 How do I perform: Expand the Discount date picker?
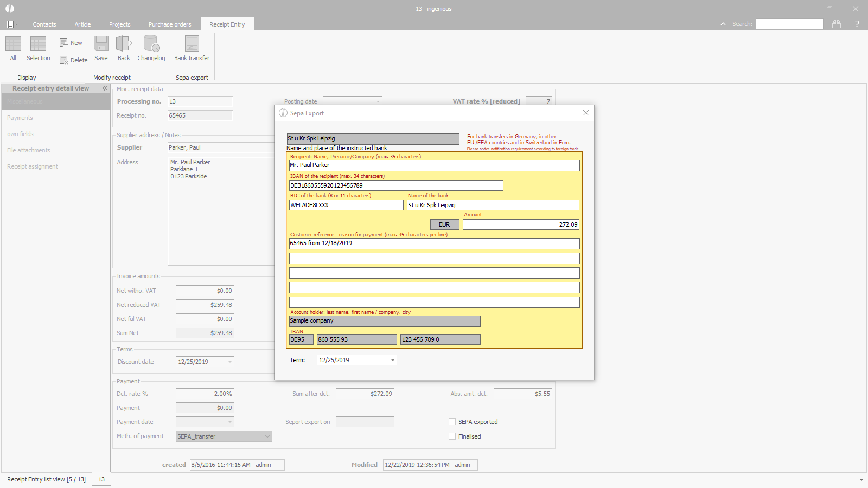230,362
